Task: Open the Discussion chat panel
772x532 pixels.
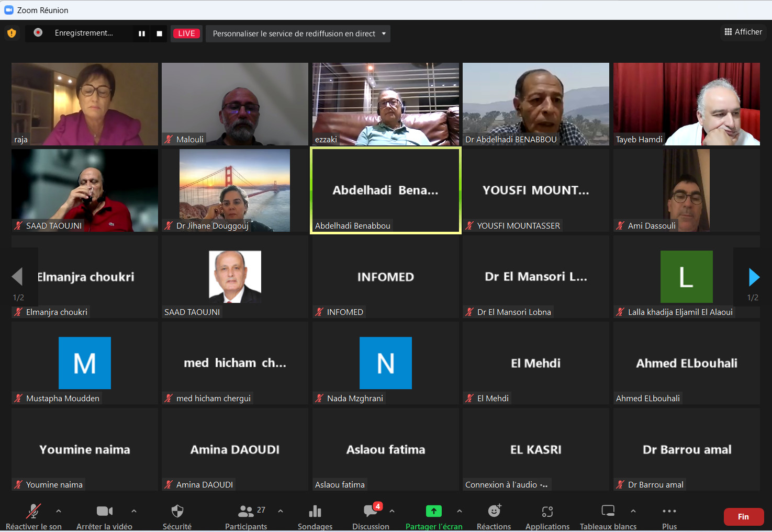Action: 371,512
